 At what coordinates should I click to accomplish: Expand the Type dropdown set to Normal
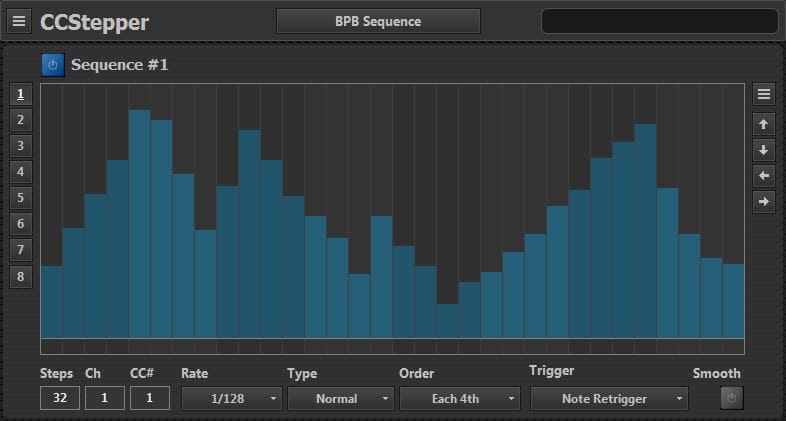(x=340, y=399)
